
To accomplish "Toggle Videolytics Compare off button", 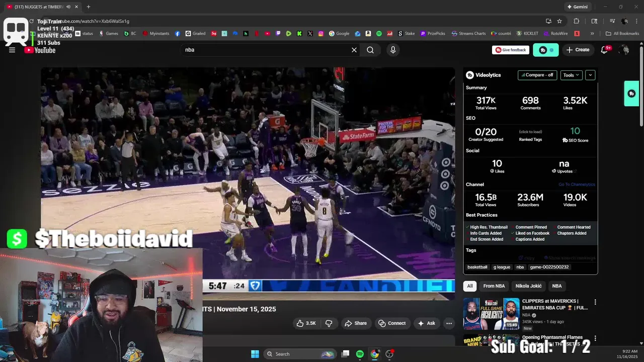I will pos(537,75).
